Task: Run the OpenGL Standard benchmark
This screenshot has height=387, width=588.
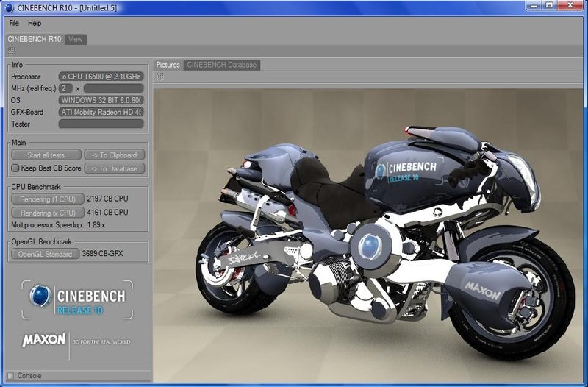Action: point(45,254)
